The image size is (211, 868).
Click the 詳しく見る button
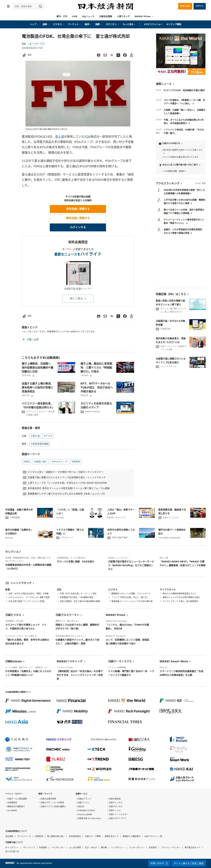[x=78, y=299]
